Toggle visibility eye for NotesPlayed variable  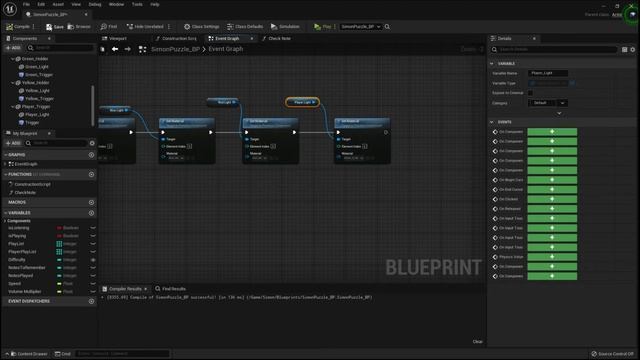93,276
